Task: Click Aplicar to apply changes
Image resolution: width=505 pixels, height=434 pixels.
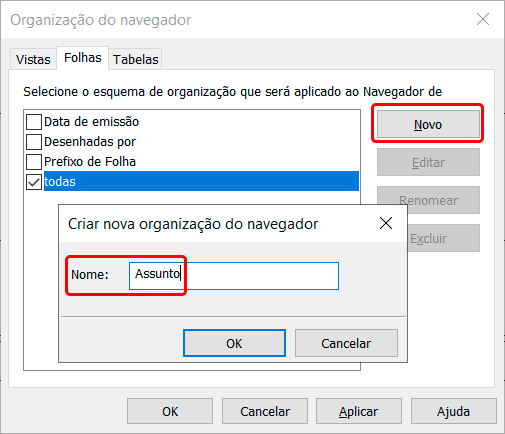Action: click(359, 411)
